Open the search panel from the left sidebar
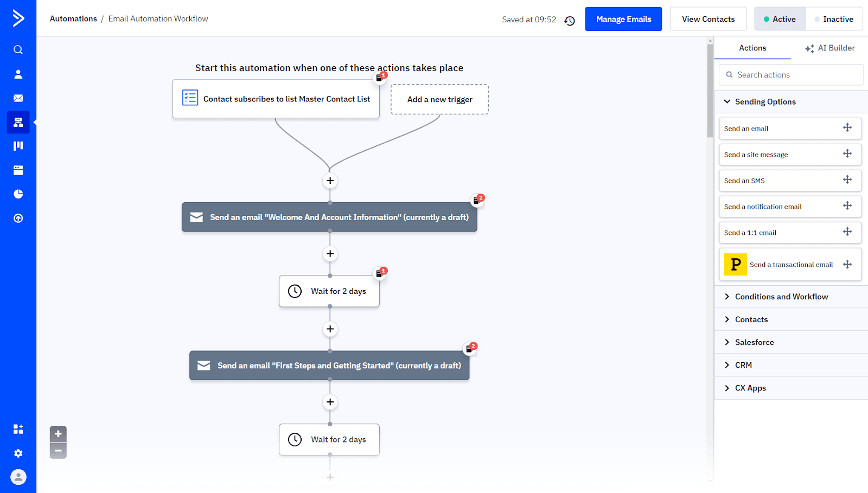868x493 pixels. tap(18, 49)
